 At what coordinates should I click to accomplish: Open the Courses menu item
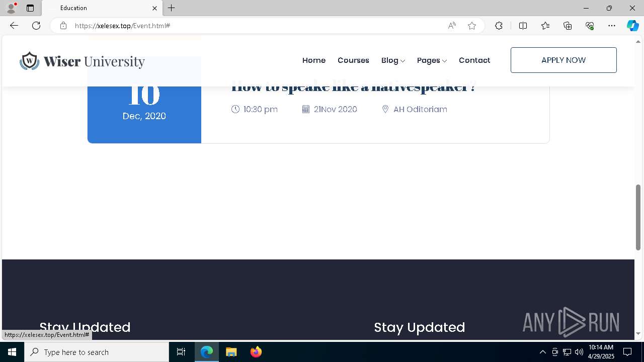pyautogui.click(x=353, y=60)
